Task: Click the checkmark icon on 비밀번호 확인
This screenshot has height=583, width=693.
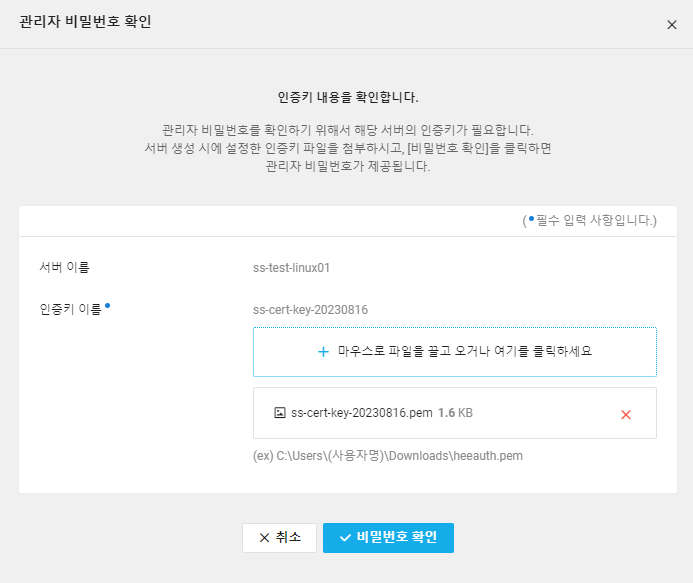Action: click(345, 538)
